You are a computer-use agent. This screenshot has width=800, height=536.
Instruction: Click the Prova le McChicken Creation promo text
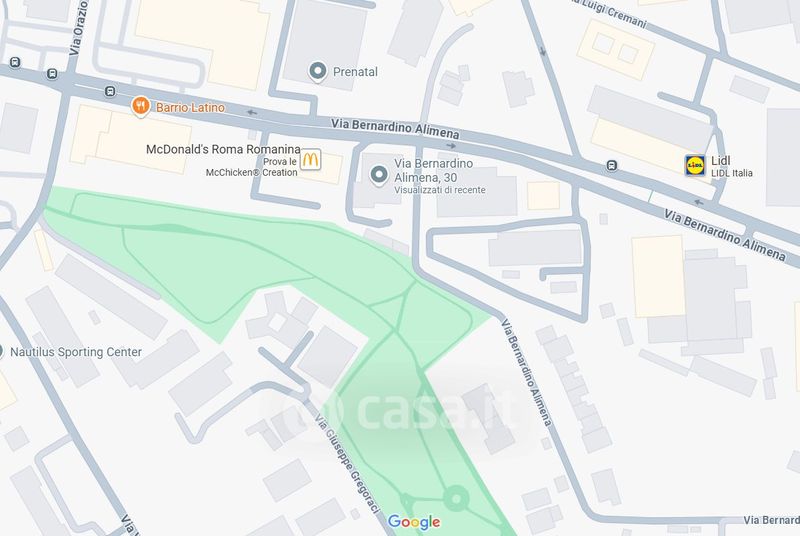[x=252, y=167]
